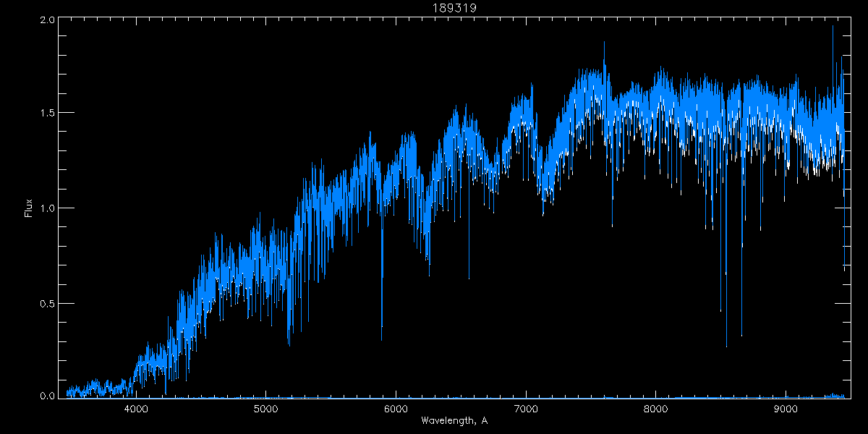Select the 1.5 flux tick label
The width and height of the screenshot is (868, 434).
48,114
